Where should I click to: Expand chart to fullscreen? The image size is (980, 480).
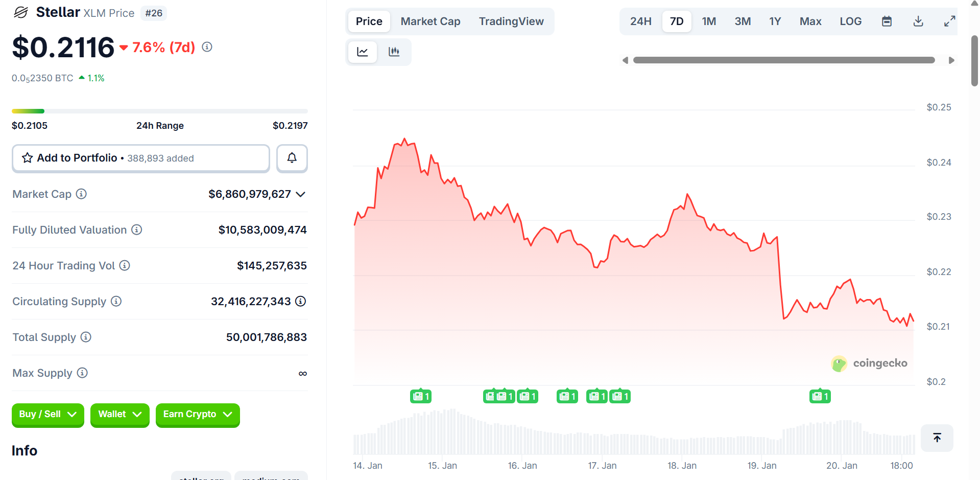pos(949,21)
